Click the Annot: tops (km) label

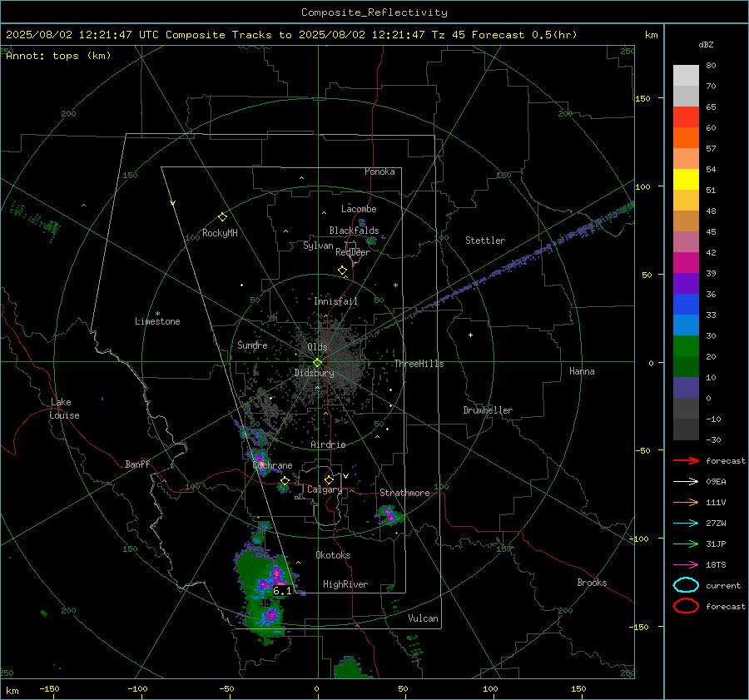(x=58, y=56)
